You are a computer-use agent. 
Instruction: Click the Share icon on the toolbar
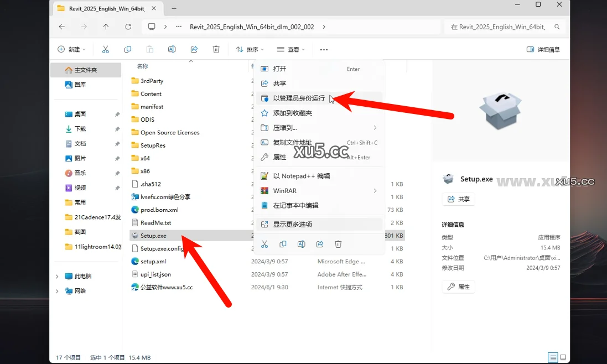194,49
